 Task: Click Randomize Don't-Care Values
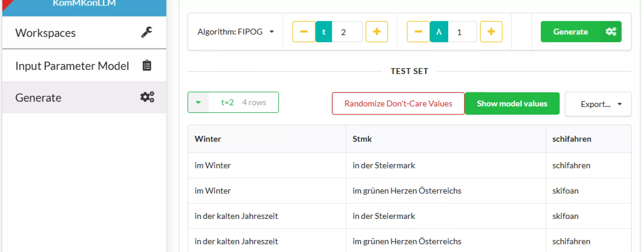(x=398, y=103)
